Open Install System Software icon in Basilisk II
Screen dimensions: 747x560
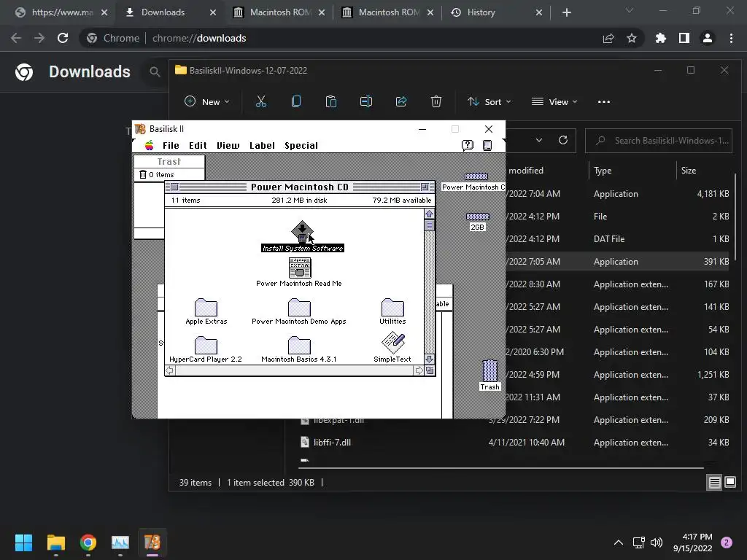(302, 231)
